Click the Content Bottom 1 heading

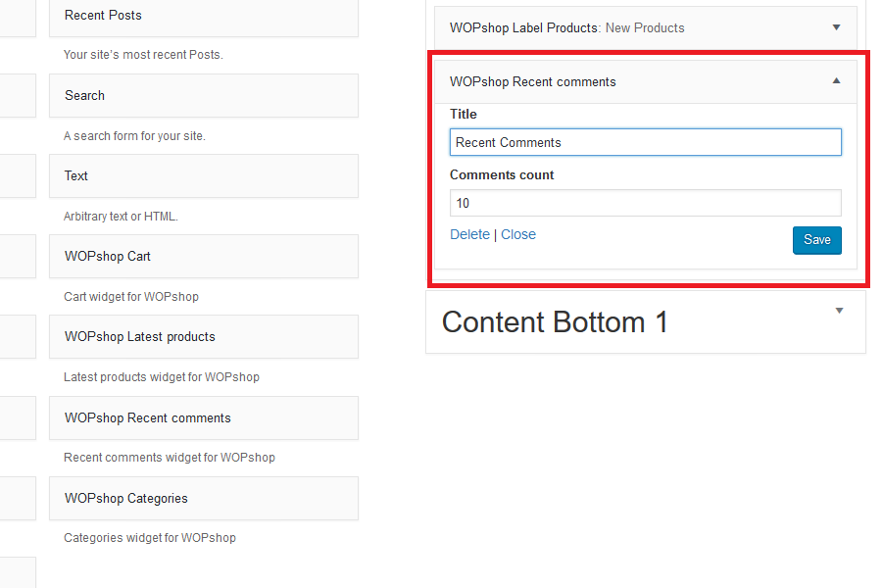tap(555, 322)
